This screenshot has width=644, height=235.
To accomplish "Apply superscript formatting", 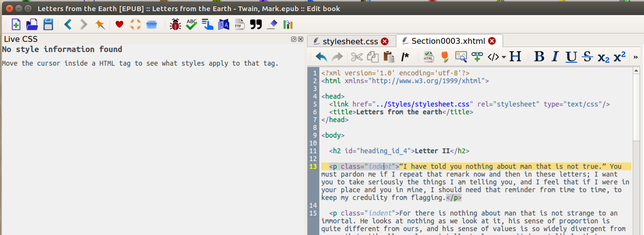I will click(x=620, y=57).
